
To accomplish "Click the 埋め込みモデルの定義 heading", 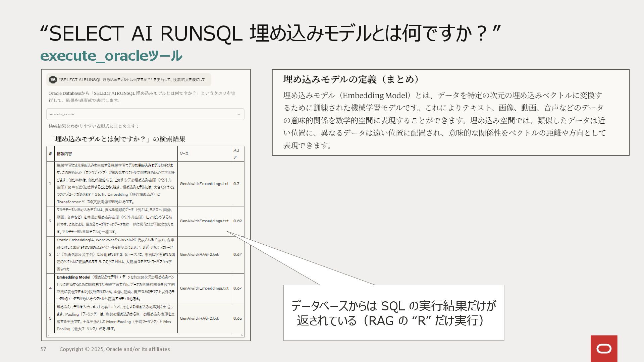I will (351, 79).
